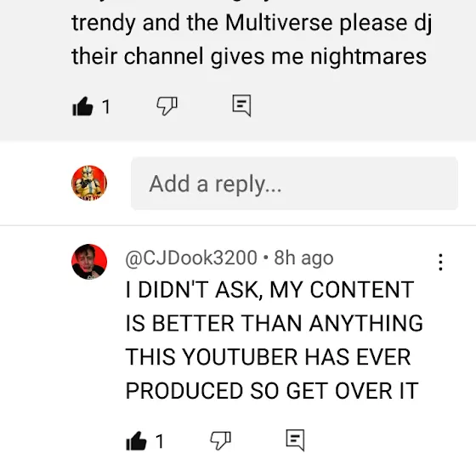Focus the Add a reply field
The image size is (476, 476).
coord(294,184)
